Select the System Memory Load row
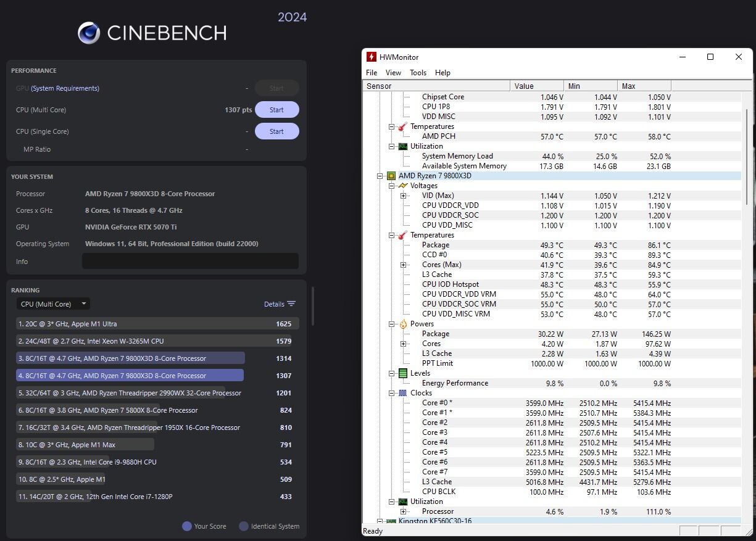756x541 pixels. 552,156
